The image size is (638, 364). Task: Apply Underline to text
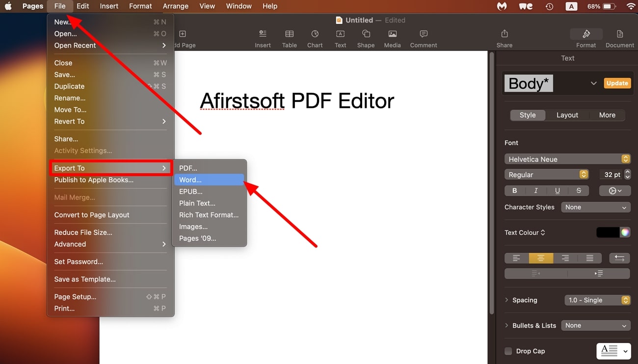pos(558,190)
